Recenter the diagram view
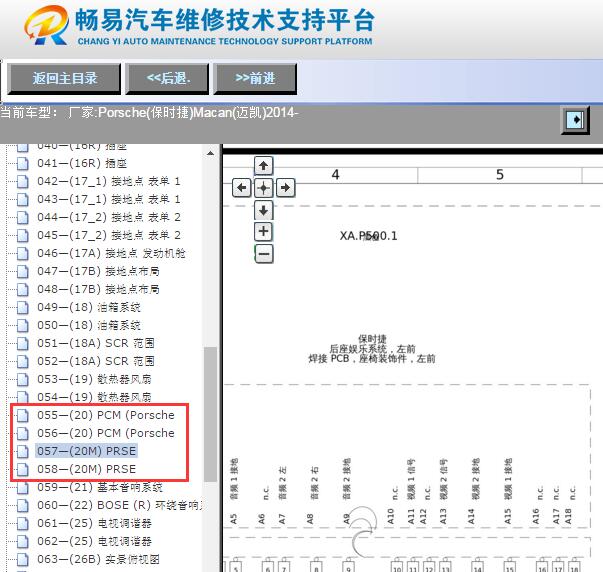Image resolution: width=603 pixels, height=572 pixels. (x=263, y=188)
